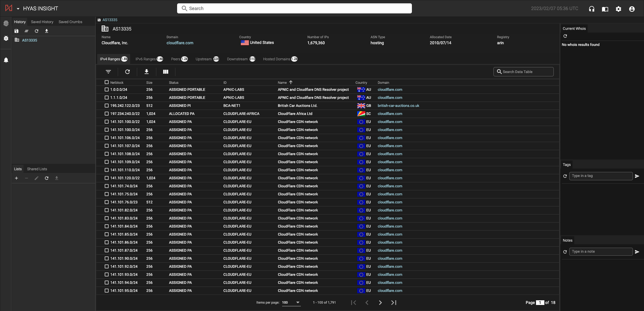Click the filter icon in table toolbar

point(108,72)
